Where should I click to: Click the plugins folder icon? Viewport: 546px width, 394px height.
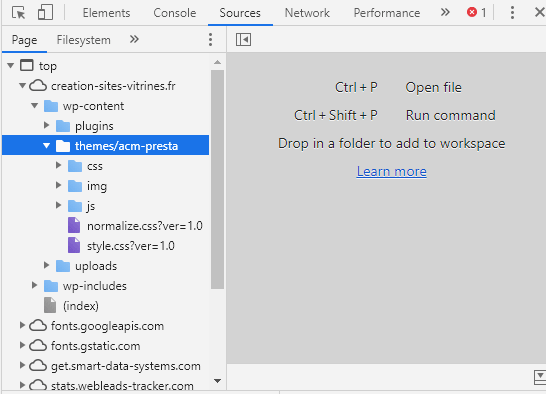63,126
